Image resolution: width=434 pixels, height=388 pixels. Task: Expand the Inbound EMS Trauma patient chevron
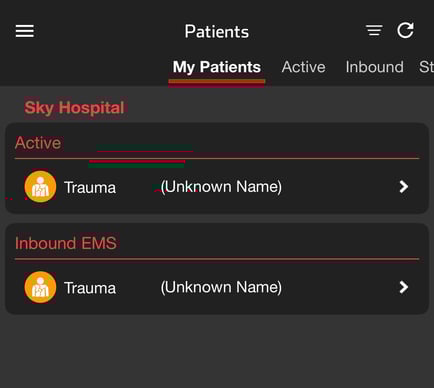pos(404,287)
